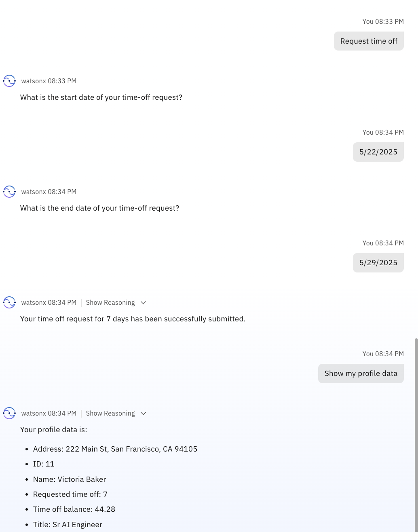Click watsonx avatar beside the time off confirmation
This screenshot has height=532, width=418.
pyautogui.click(x=9, y=302)
